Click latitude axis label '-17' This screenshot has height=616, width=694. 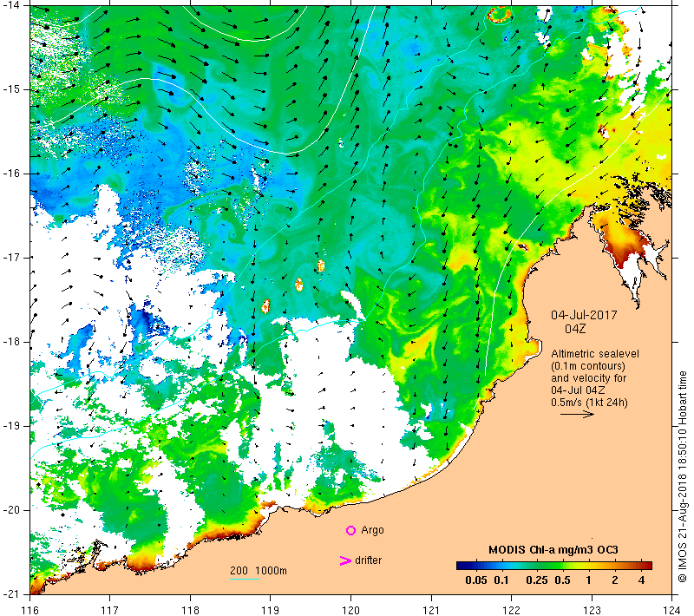(x=10, y=257)
